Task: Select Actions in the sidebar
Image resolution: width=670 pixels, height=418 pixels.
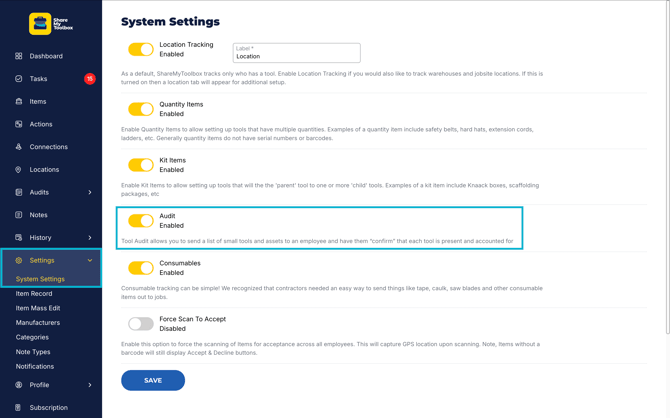Action: click(41, 124)
